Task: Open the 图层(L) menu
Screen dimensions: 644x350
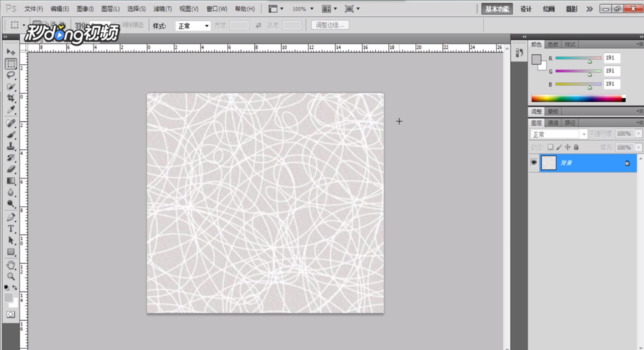Action: 110,9
